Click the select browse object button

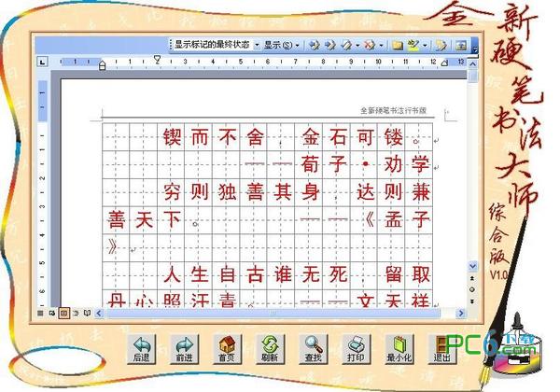(x=472, y=289)
